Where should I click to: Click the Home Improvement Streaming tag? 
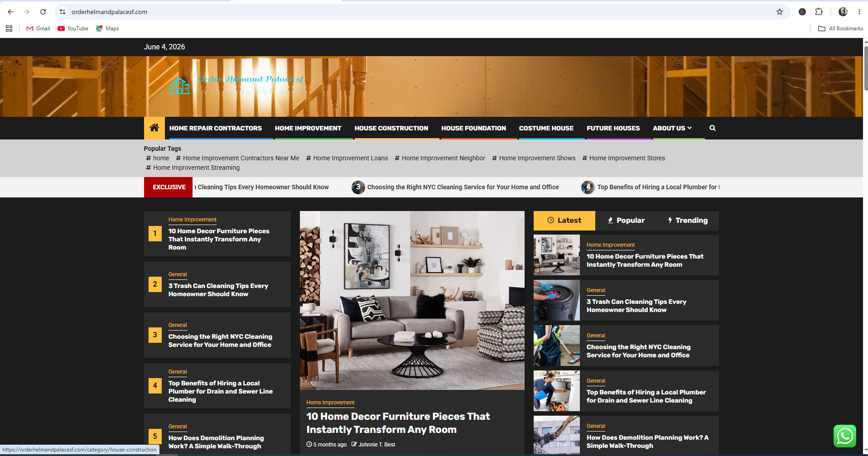click(x=193, y=168)
